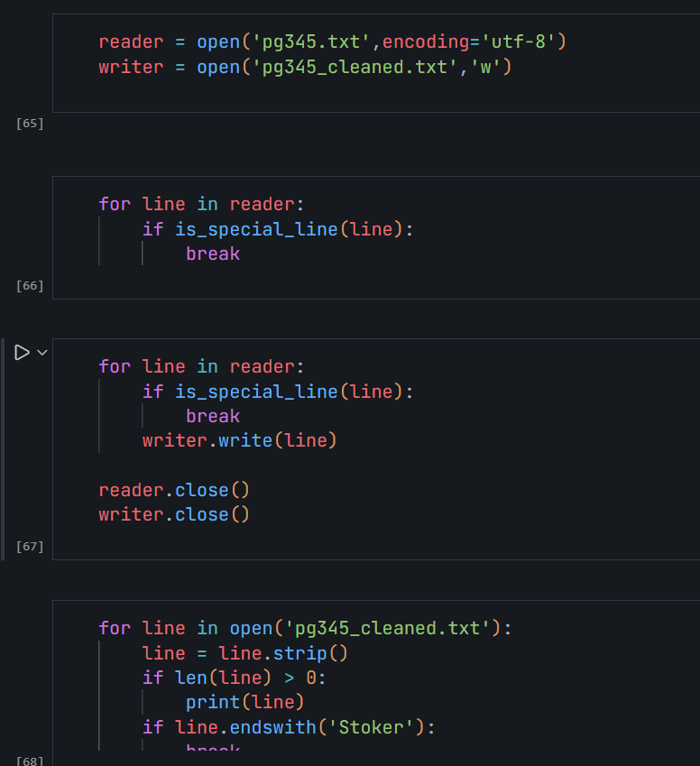This screenshot has height=766, width=700.
Task: Click the 'pg345_cleaned.txt','w' writer line
Action: [x=305, y=67]
